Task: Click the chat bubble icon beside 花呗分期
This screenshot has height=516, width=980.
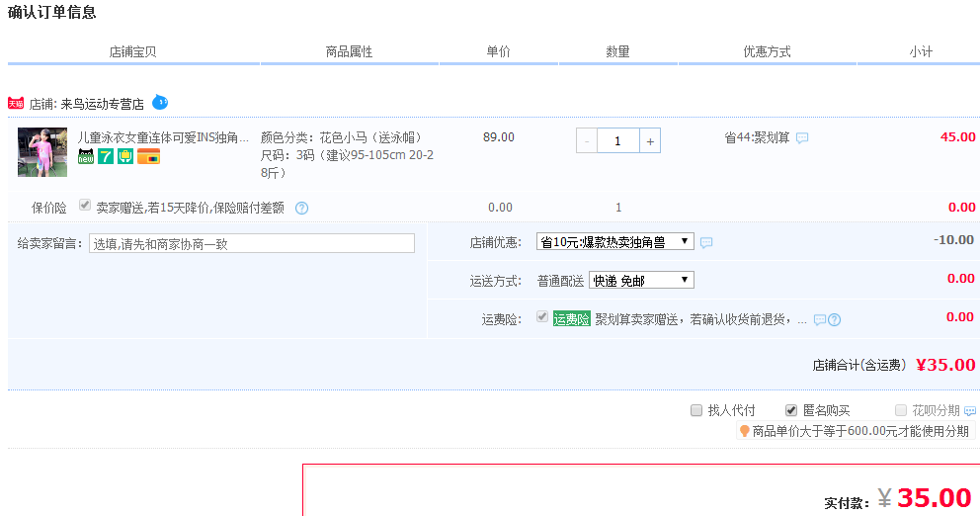Action: [970, 411]
